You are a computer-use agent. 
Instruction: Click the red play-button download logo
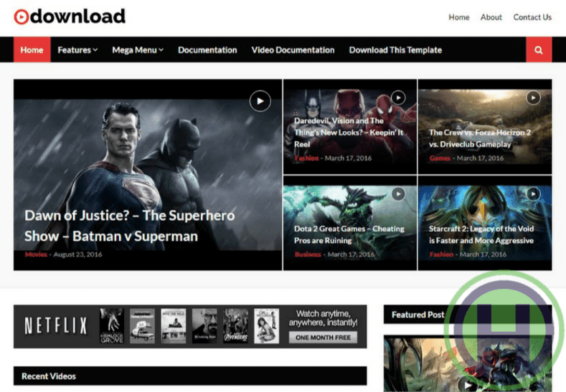click(x=70, y=16)
